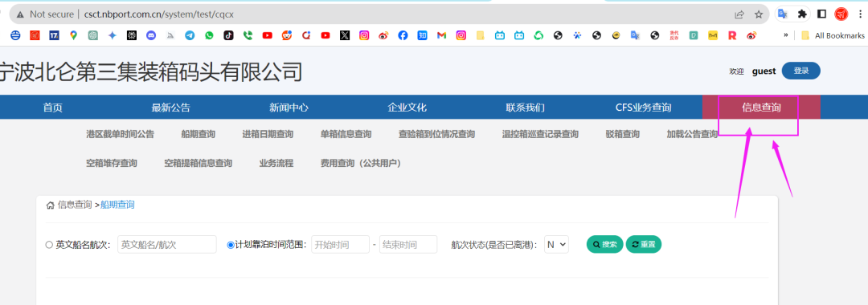Click the red Chrome profile avatar
Viewport: 868px width, 305px height.
(841, 14)
